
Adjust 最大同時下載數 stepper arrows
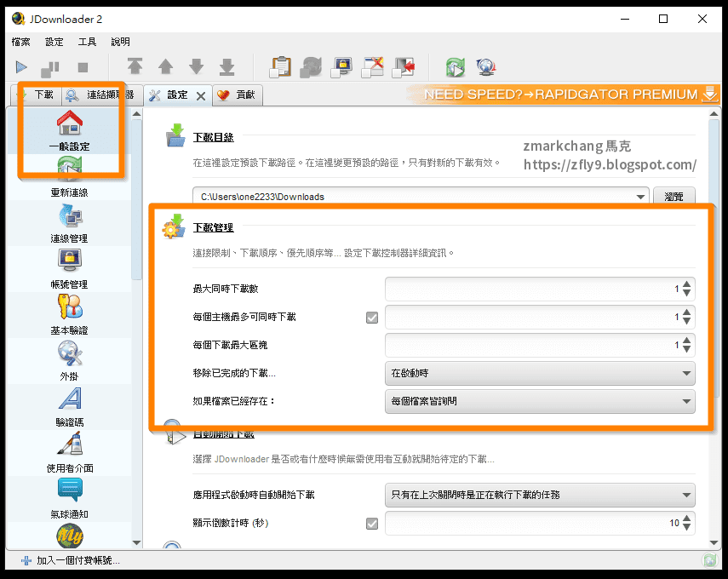point(686,289)
